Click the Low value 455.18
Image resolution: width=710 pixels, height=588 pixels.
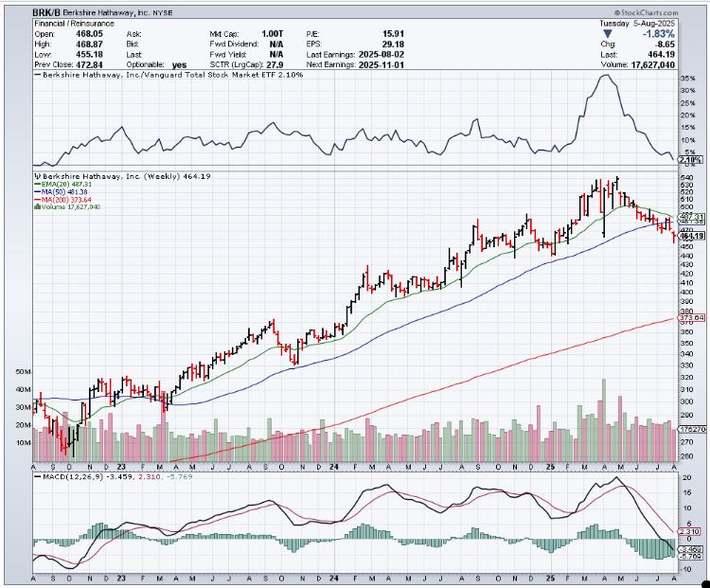coord(89,54)
